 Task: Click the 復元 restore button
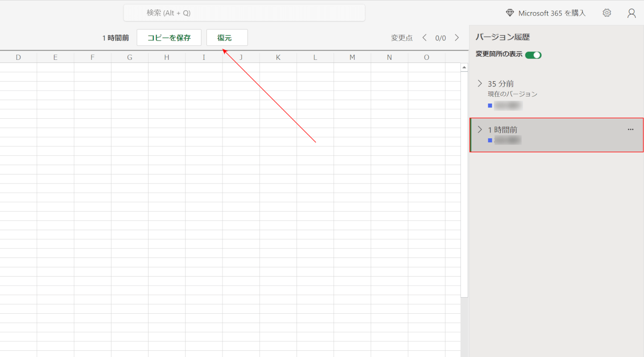(227, 38)
